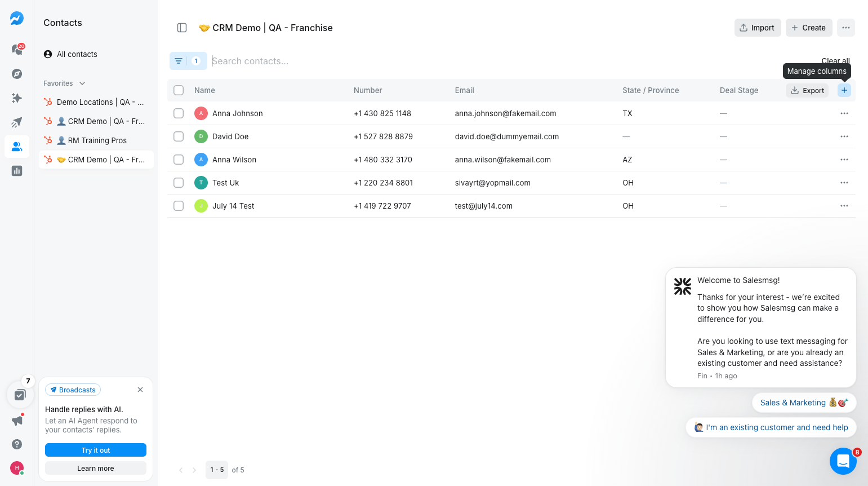Collapse the Favorites section chevron
This screenshot has width=868, height=486.
pos(82,83)
